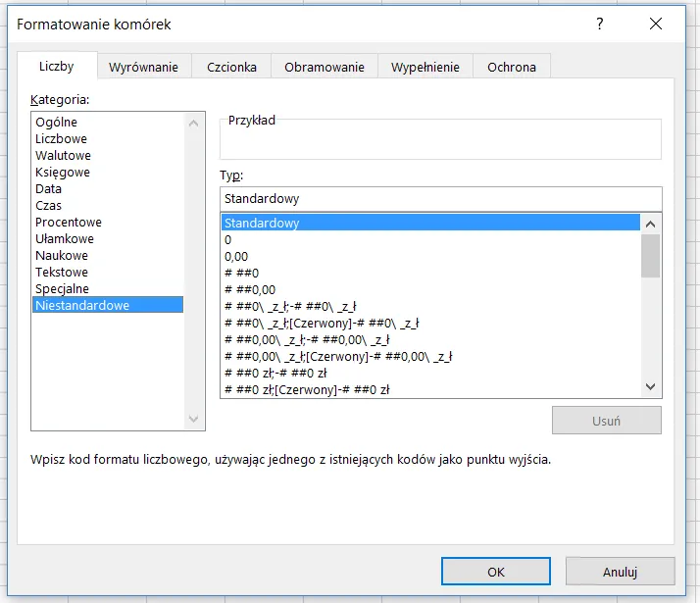The width and height of the screenshot is (700, 603).
Task: Choose the Procentowe category
Action: [69, 223]
